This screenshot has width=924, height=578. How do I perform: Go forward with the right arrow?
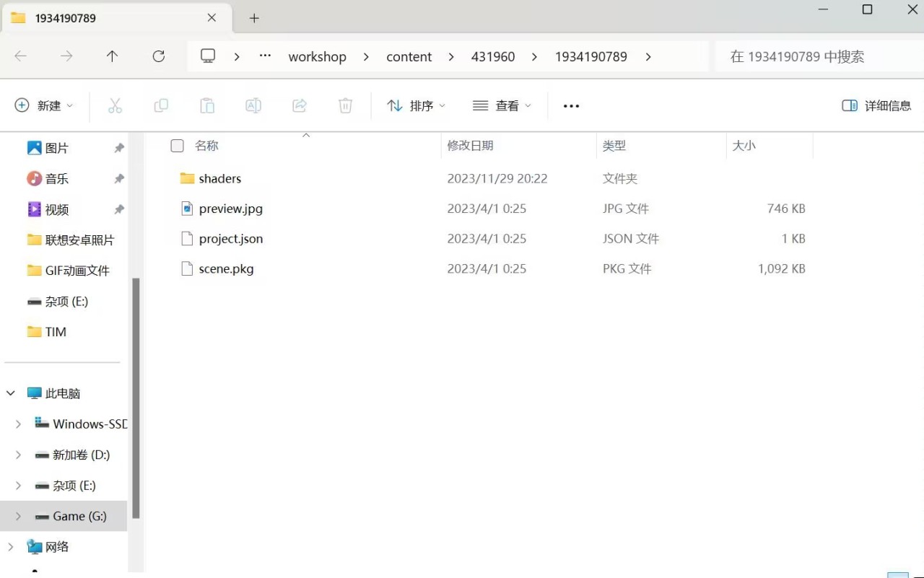click(66, 56)
